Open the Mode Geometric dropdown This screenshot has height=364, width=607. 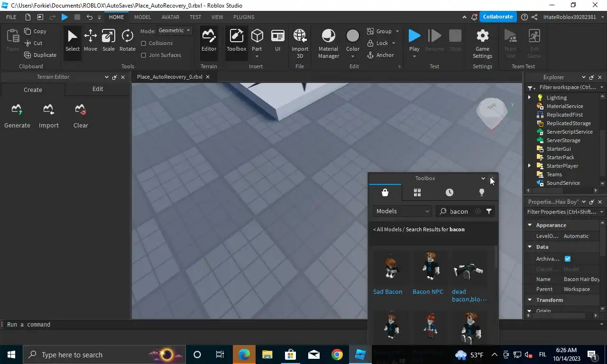coord(175,30)
